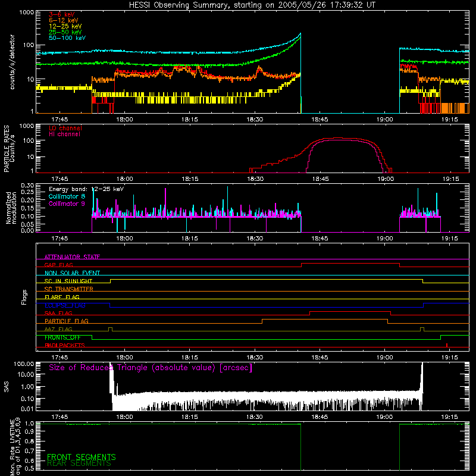Click the 'AAZ_FLAG' label
This screenshot has width=476, height=476.
(58, 329)
